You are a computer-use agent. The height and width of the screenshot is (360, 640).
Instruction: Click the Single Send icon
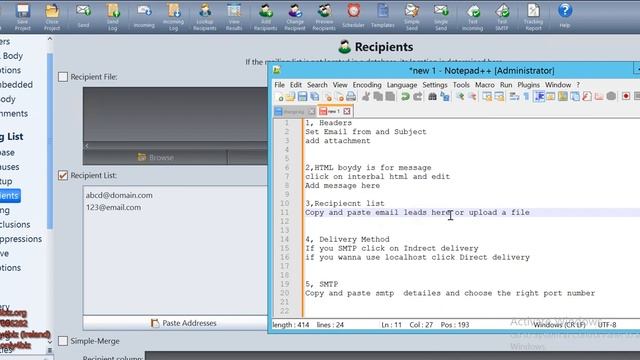(441, 16)
